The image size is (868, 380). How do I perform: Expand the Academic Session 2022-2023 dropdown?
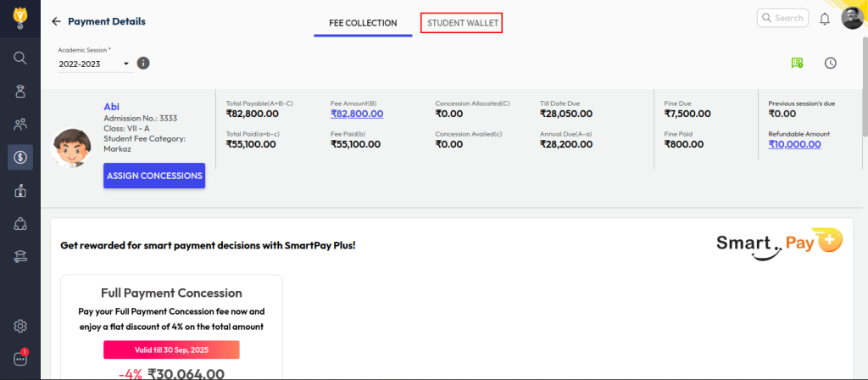pos(94,64)
